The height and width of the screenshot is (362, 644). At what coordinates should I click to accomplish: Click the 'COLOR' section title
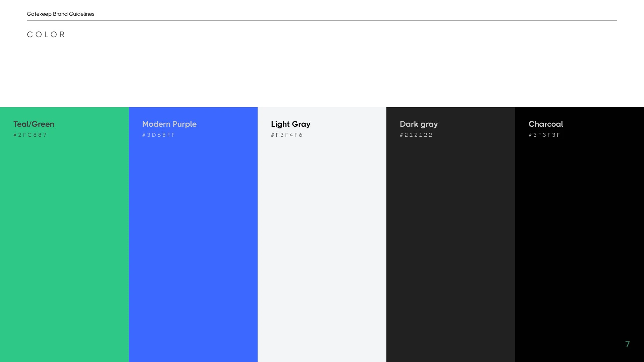click(x=46, y=35)
